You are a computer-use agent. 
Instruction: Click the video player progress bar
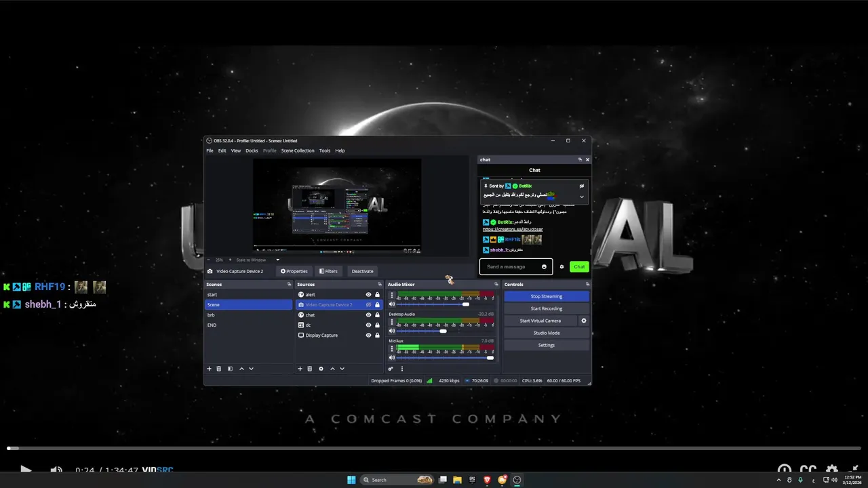pos(434,448)
